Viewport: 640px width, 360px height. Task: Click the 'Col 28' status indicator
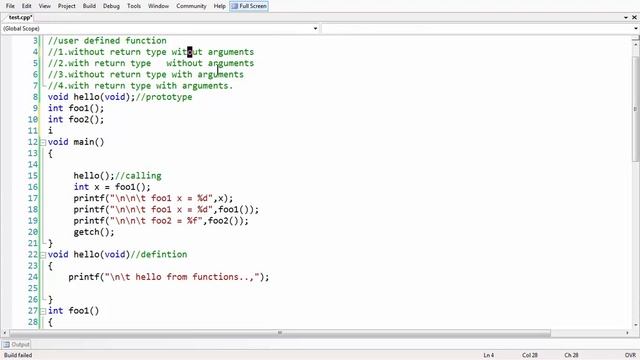tap(530, 355)
